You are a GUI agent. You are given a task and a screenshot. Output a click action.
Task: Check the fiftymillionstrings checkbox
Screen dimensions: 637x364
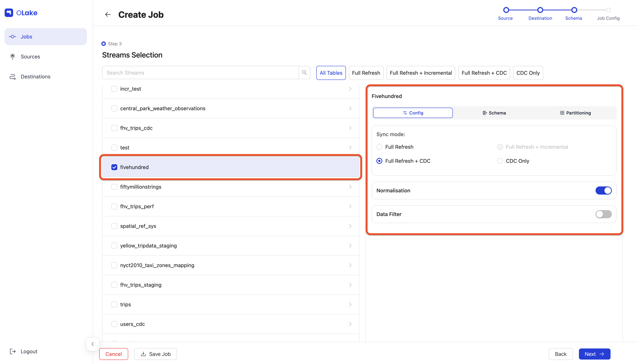pyautogui.click(x=114, y=187)
